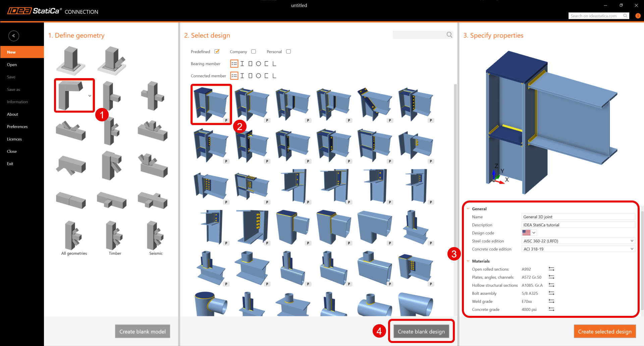The image size is (644, 346).
Task: Click the Description field with IDEA StatiCa tutorial
Action: pyautogui.click(x=578, y=225)
